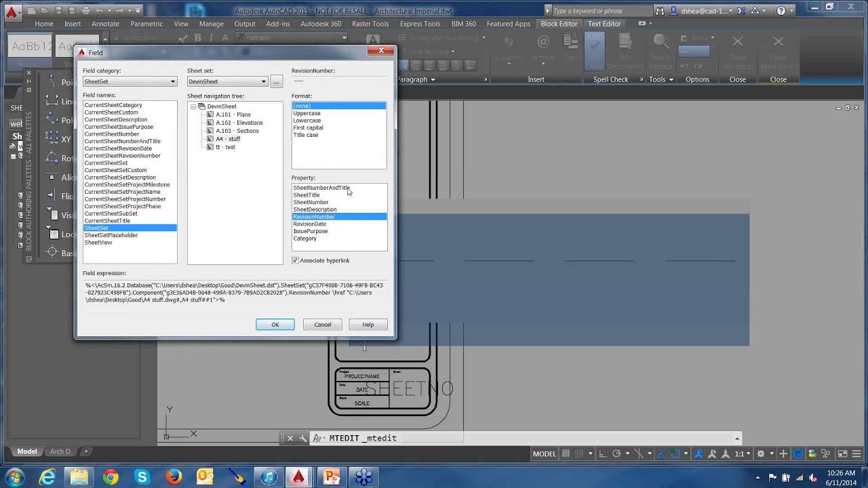Click the Plot printer icon in Quick Access

[x=86, y=10]
